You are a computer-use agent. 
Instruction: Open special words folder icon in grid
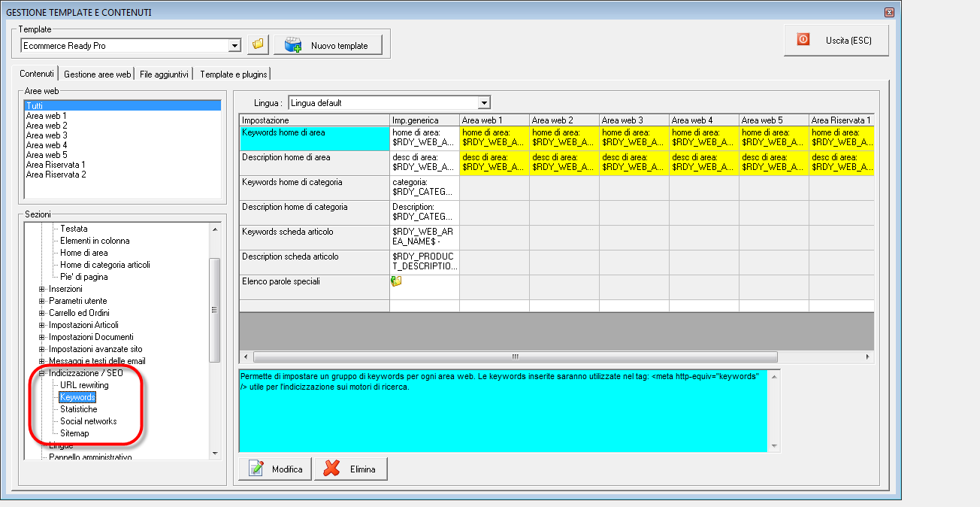coord(397,281)
